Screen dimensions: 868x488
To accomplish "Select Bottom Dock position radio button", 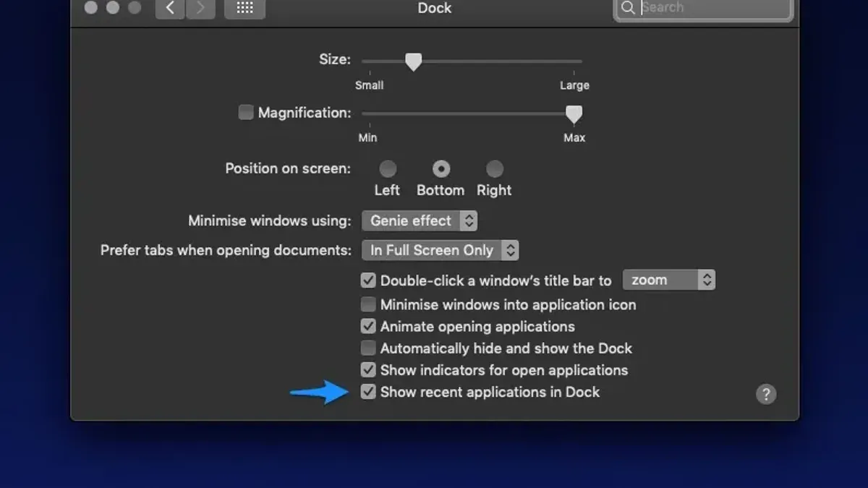I will [441, 169].
